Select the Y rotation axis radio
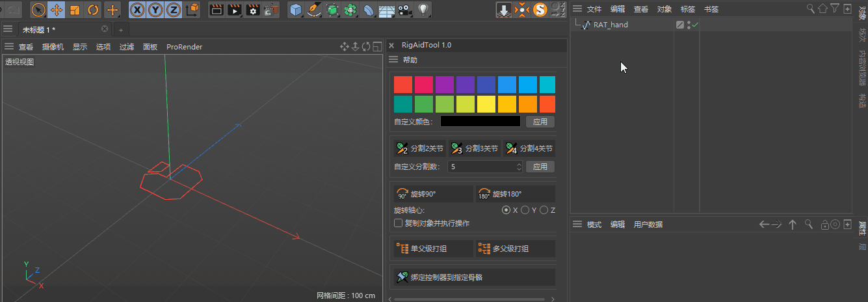Screen dimensions: 868x302 click(x=525, y=210)
